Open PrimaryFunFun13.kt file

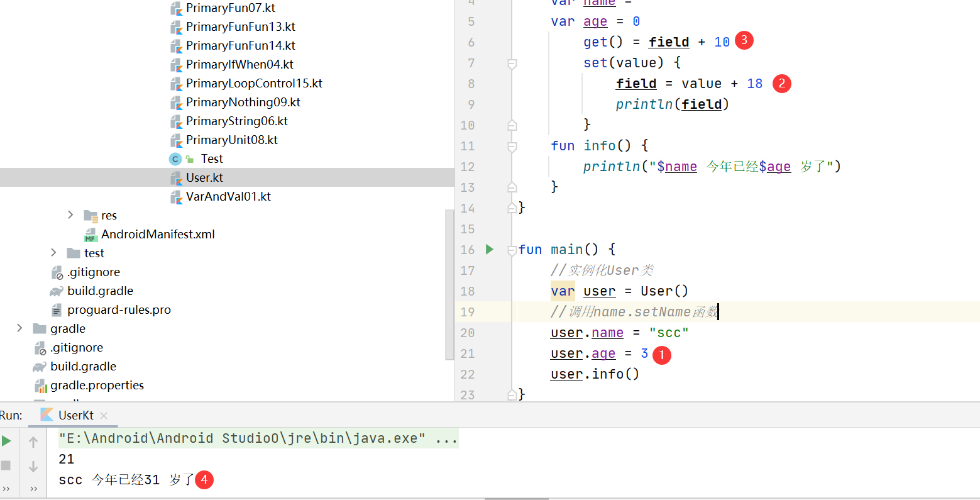pyautogui.click(x=241, y=27)
